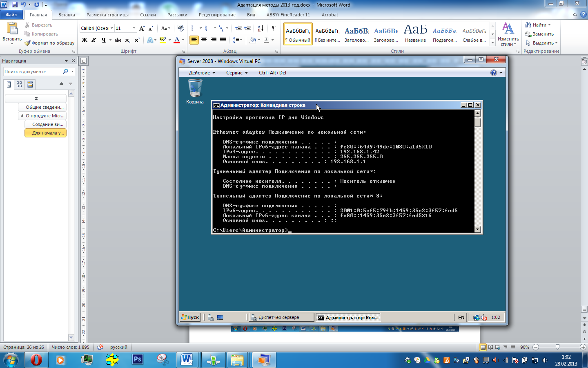Image resolution: width=588 pixels, height=368 pixels.
Task: Open the font name Calibri dropdown
Action: pos(111,28)
